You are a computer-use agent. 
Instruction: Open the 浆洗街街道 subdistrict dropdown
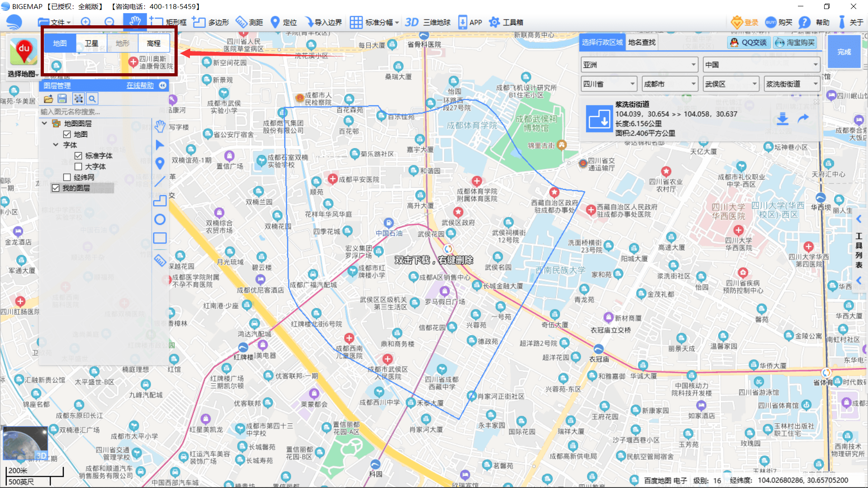(x=792, y=84)
